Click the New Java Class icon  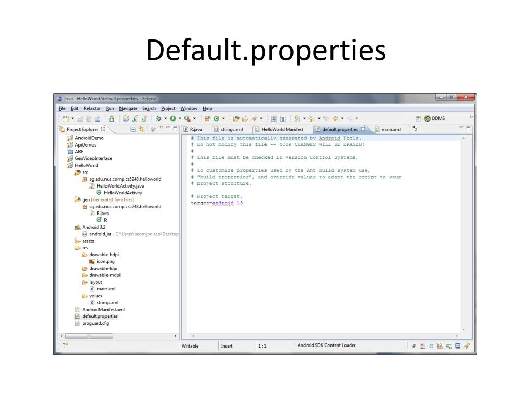pyautogui.click(x=217, y=118)
